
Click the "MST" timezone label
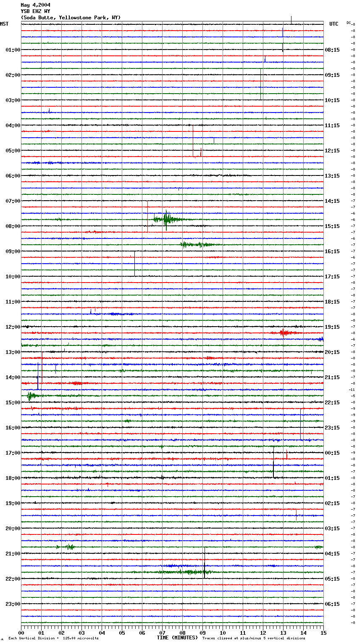point(4,24)
